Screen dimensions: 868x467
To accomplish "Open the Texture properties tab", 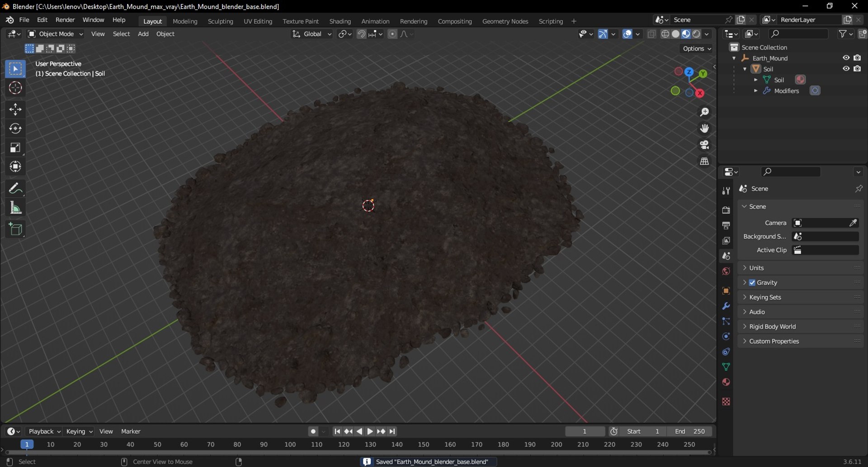I will pos(726,402).
